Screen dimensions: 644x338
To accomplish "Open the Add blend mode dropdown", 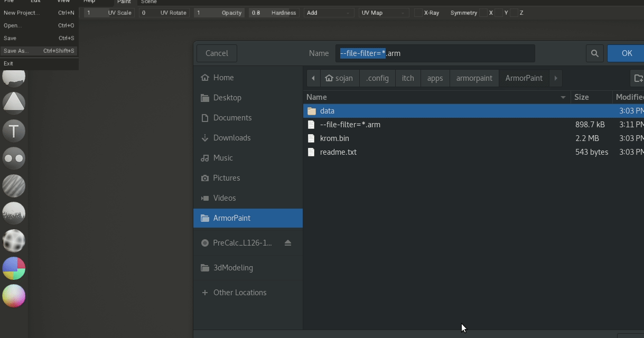I will (329, 13).
